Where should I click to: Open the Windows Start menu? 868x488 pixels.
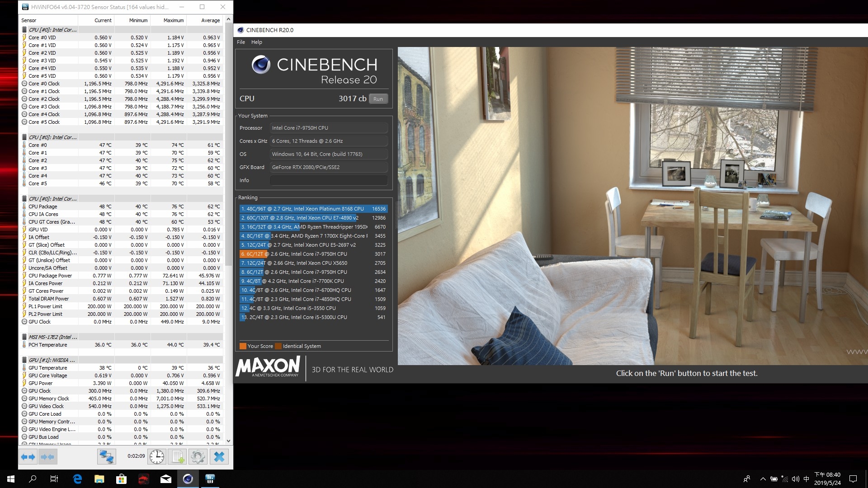coord(11,479)
